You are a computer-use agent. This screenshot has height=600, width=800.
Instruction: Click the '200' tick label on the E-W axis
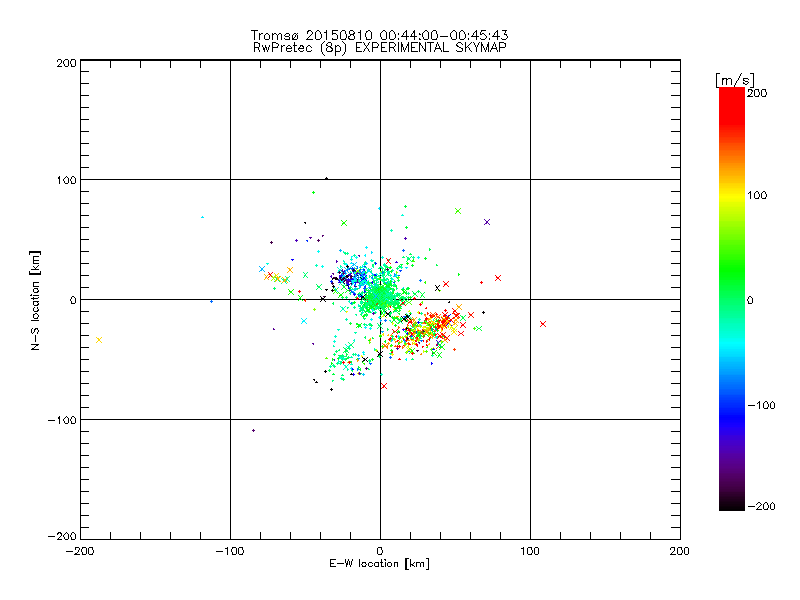pos(680,551)
